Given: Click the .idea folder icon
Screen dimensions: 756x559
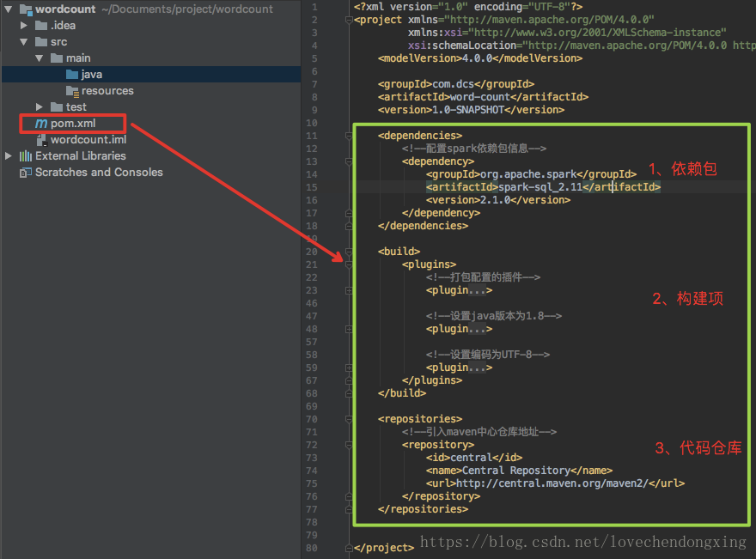Looking at the screenshot, I should tap(41, 26).
